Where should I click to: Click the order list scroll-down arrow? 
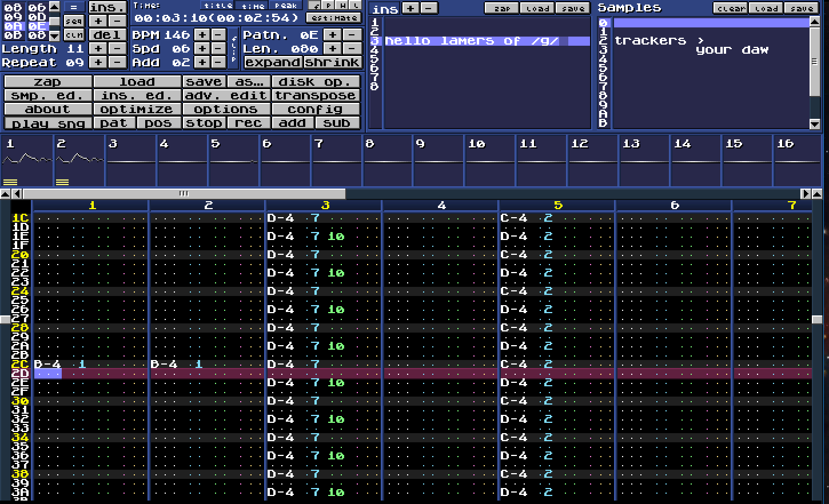pyautogui.click(x=54, y=35)
